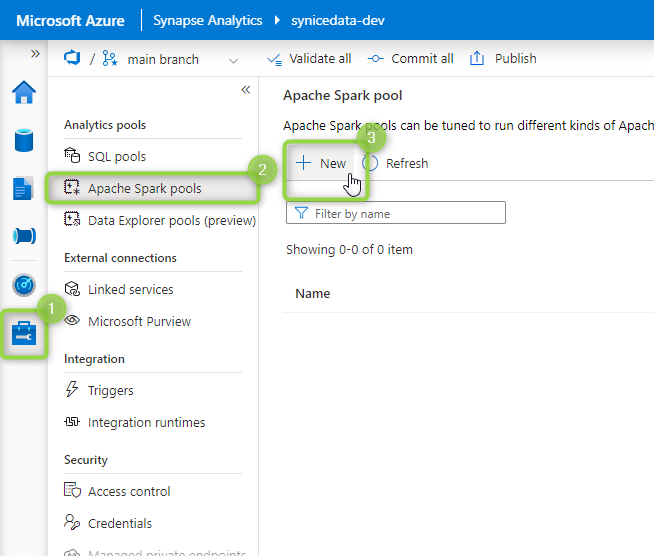This screenshot has width=654, height=556.
Task: Click Synapse Analytics breadcrumb
Action: pyautogui.click(x=208, y=20)
